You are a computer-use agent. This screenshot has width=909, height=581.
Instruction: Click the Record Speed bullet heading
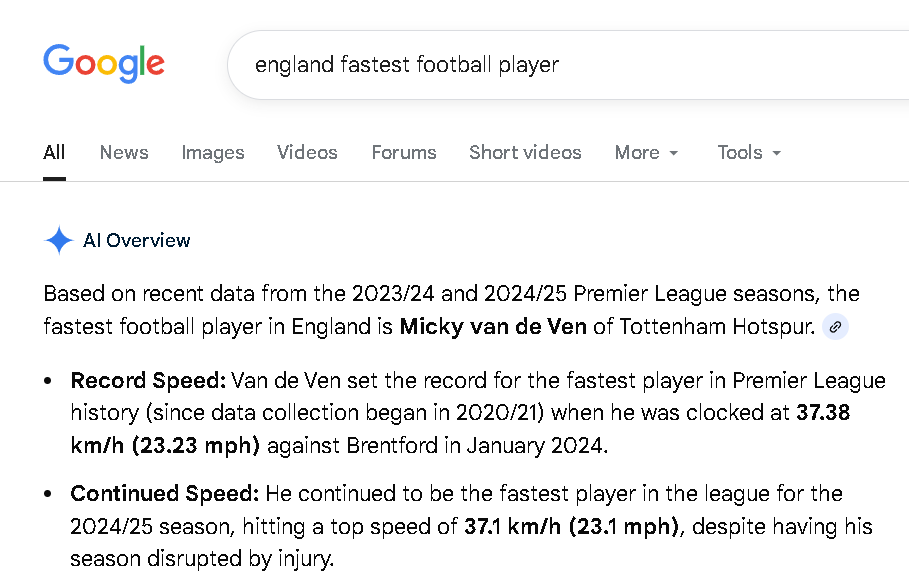[148, 381]
